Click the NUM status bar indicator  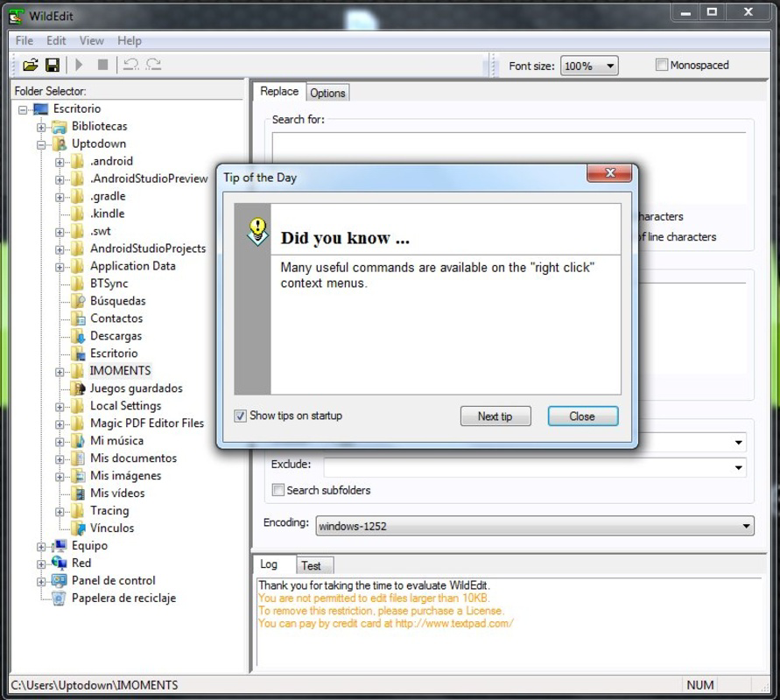(700, 685)
